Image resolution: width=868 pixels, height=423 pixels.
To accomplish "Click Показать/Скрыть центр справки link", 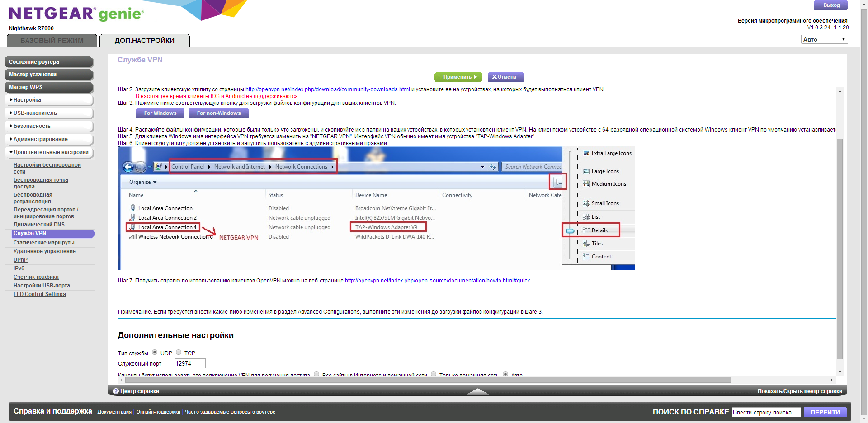I will 800,391.
